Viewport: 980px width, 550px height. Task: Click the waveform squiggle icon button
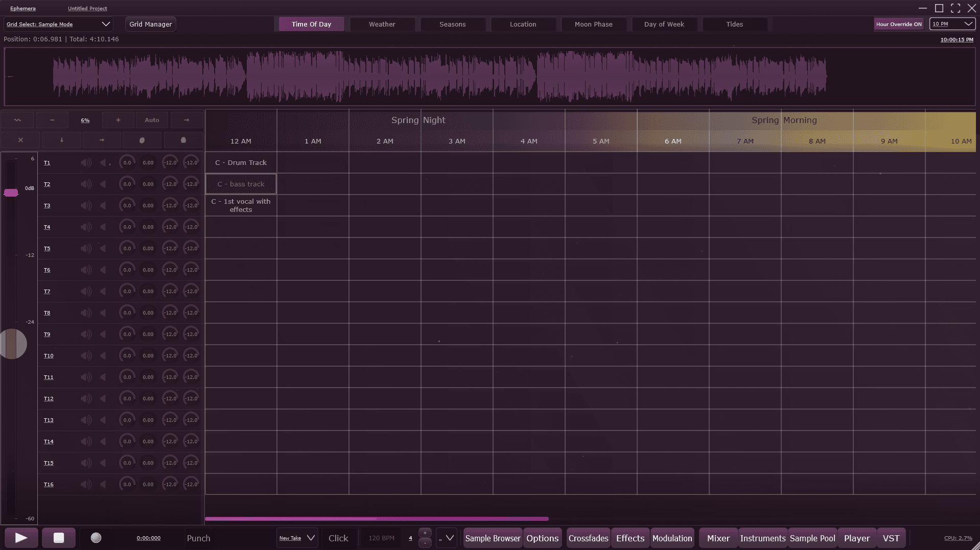click(18, 120)
